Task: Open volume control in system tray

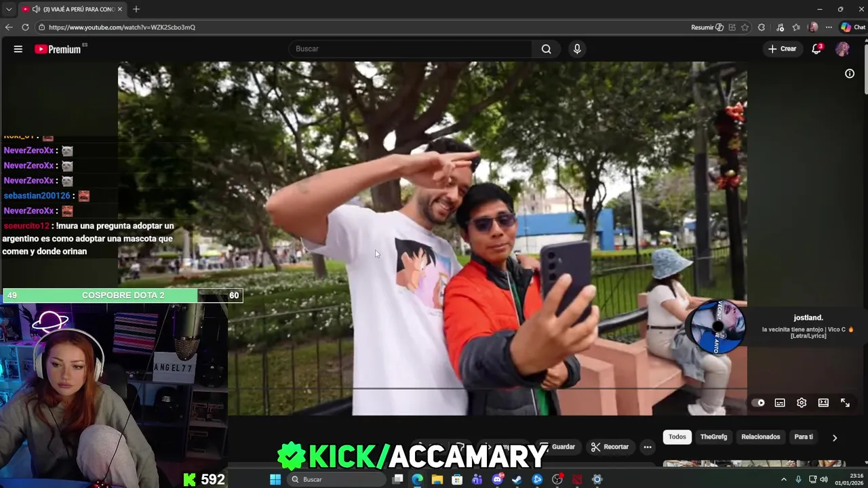Action: click(x=824, y=479)
